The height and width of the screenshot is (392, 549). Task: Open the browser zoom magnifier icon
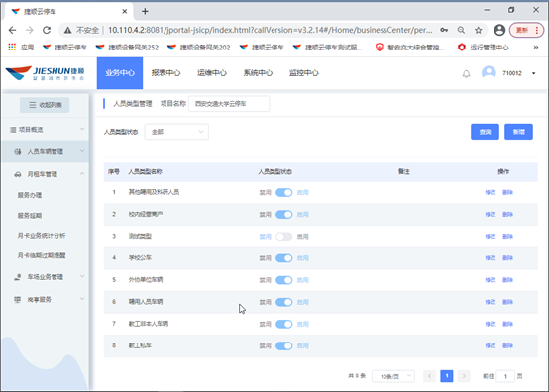point(461,30)
